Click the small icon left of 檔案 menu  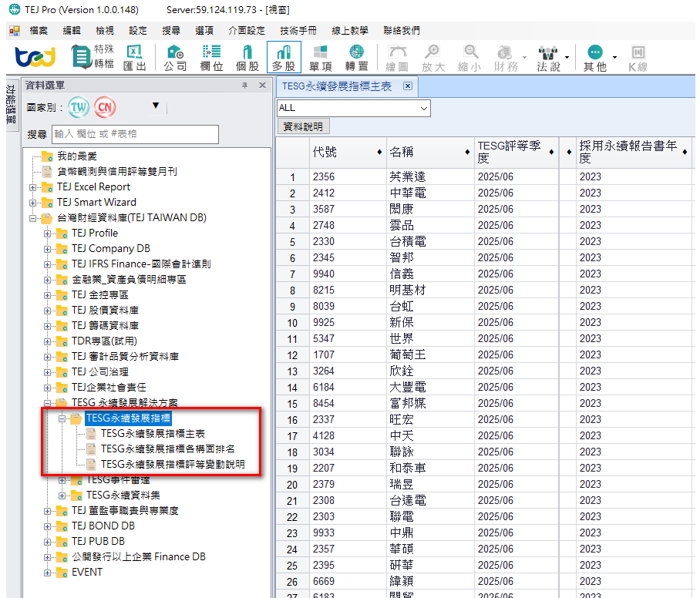click(x=15, y=30)
